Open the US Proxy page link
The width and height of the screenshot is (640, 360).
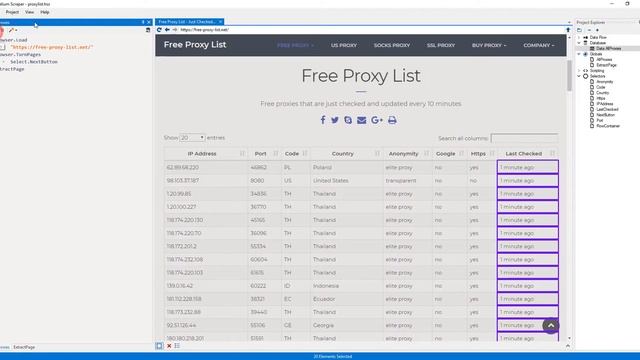(344, 45)
